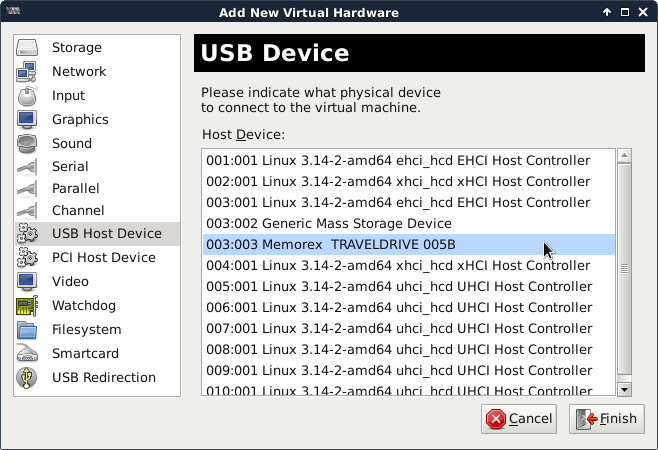658x450 pixels.
Task: Click the Input mouse icon
Action: [27, 96]
